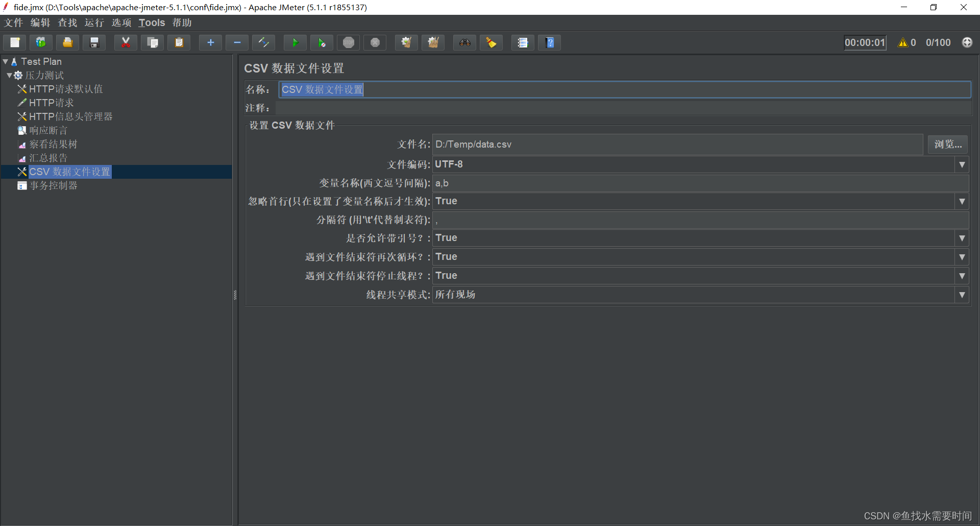Start the test with green play icon
Image resolution: width=980 pixels, height=526 pixels.
[x=295, y=42]
